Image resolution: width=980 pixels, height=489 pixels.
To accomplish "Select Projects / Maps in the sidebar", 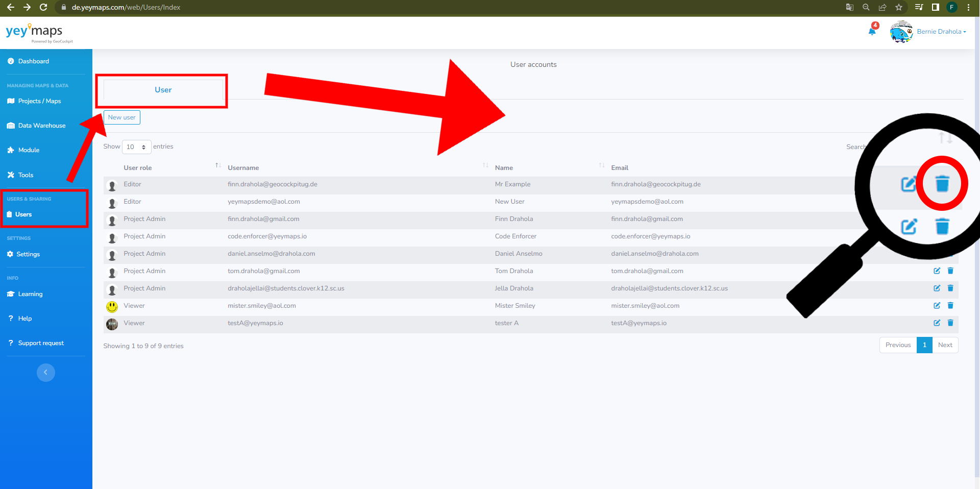I will coord(39,101).
